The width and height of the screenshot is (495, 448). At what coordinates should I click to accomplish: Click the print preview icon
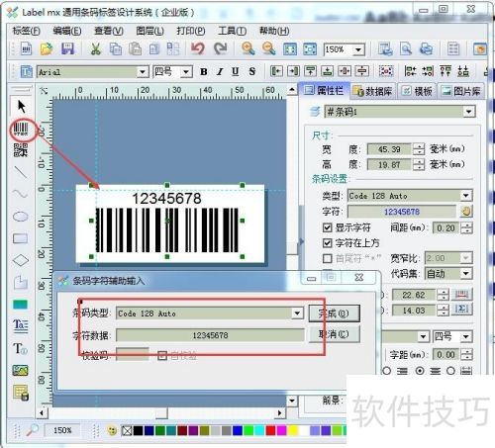point(406,49)
